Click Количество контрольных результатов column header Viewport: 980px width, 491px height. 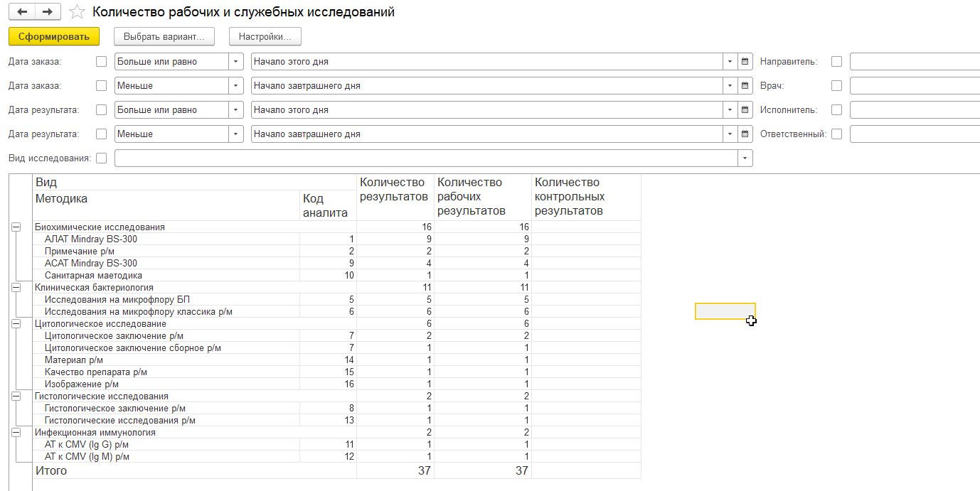[586, 198]
